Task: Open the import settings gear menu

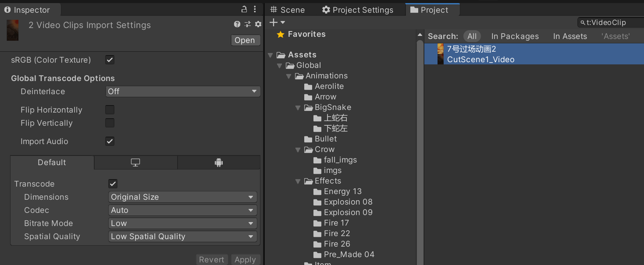Action: pos(258,25)
